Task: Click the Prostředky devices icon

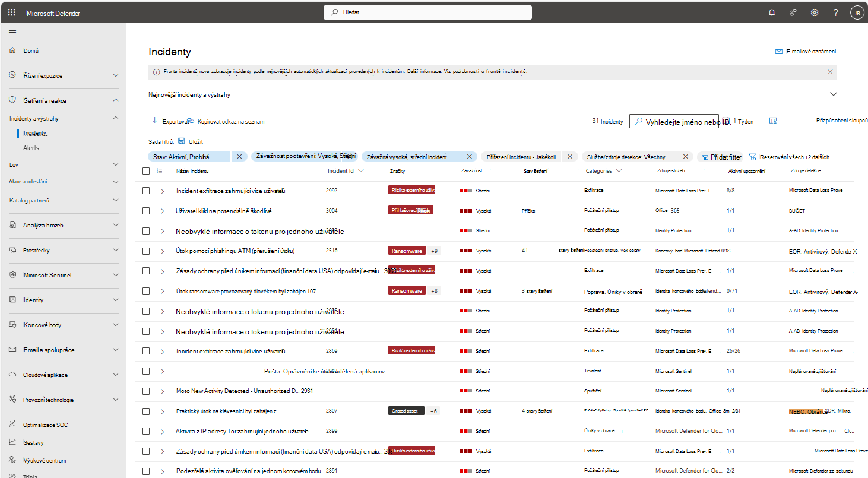Action: click(13, 250)
